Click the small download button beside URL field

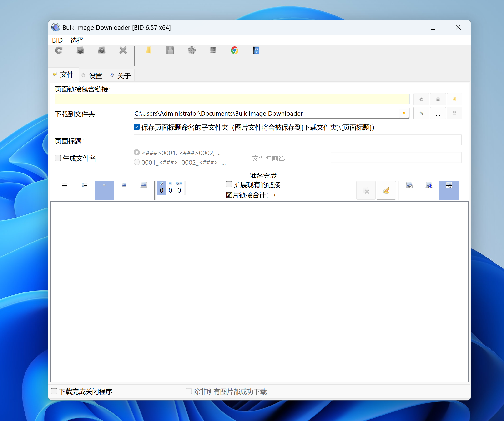pyautogui.click(x=438, y=99)
